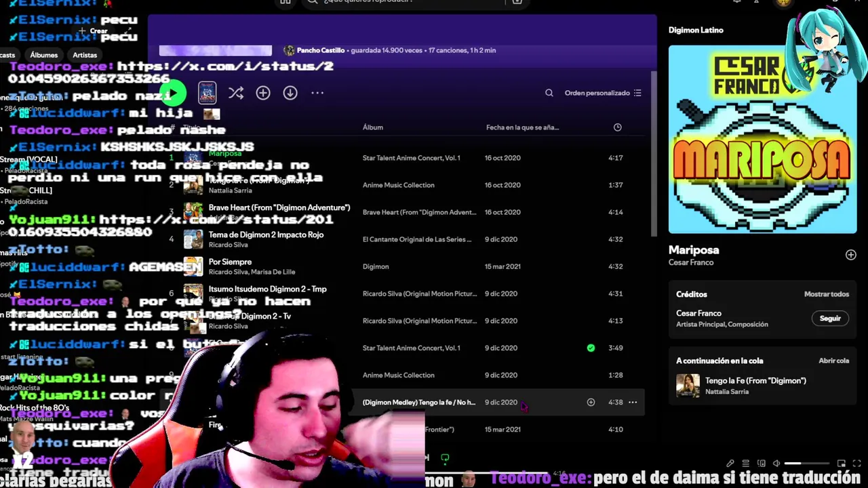The image size is (868, 488).
Task: Click the search-in-playlist magnifier icon
Action: coord(549,93)
